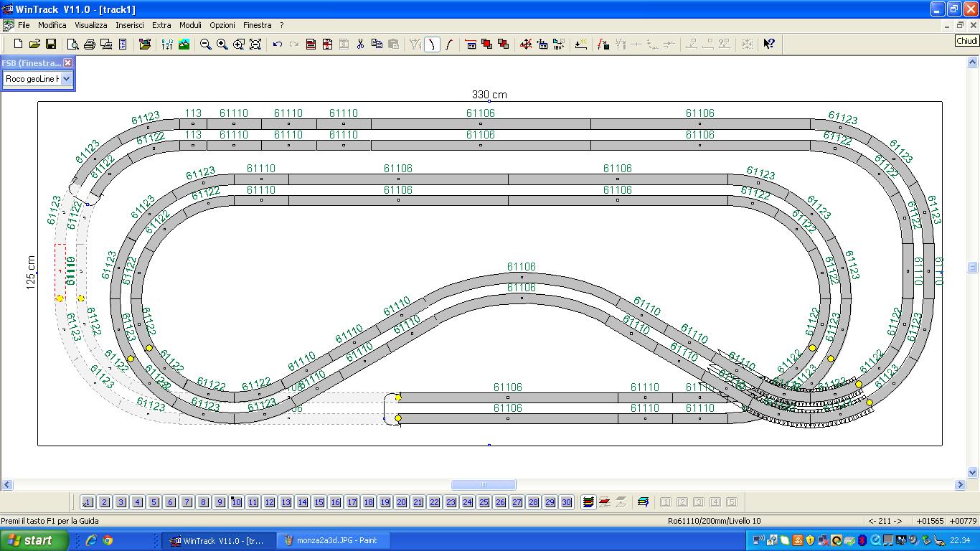Toggle layer 30 button

[x=566, y=503]
